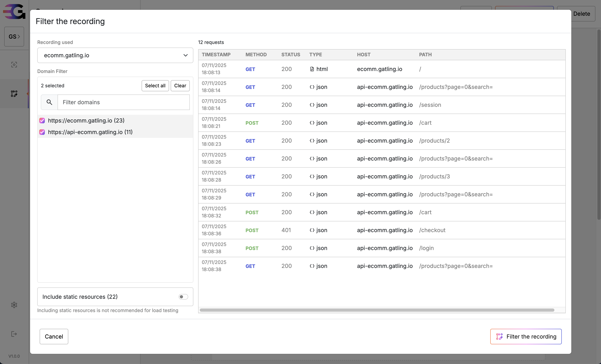Open the recorder capture sidebar icon
This screenshot has height=364, width=601.
pyautogui.click(x=14, y=65)
